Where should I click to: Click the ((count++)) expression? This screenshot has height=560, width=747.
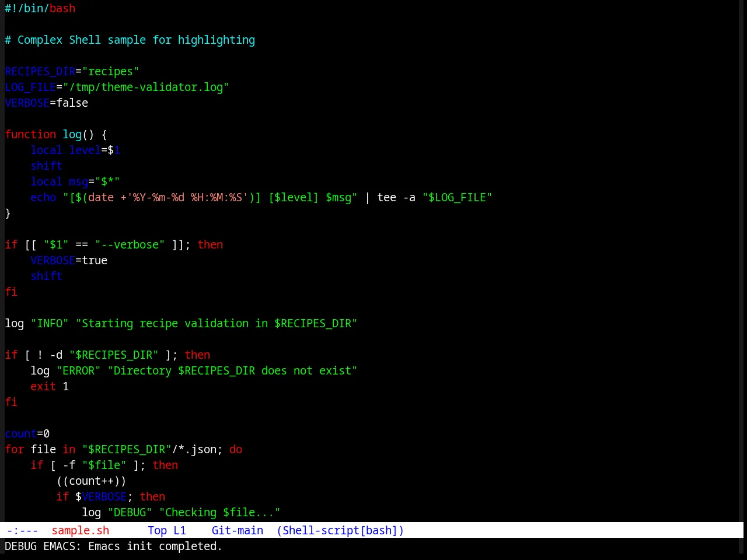pyautogui.click(x=92, y=481)
